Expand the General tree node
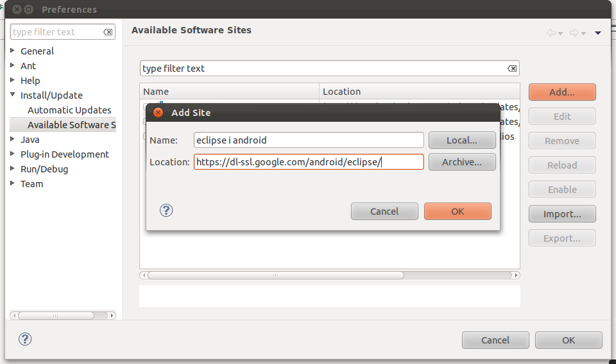Viewport: 616px width, 364px height. [x=13, y=51]
